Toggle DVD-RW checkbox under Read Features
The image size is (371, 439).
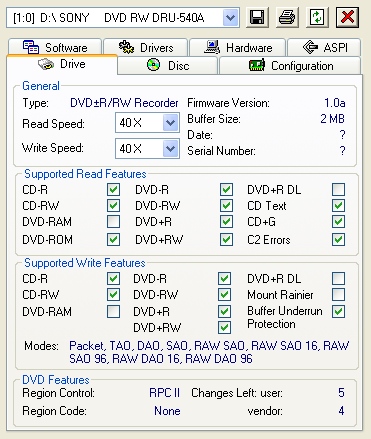pos(226,205)
